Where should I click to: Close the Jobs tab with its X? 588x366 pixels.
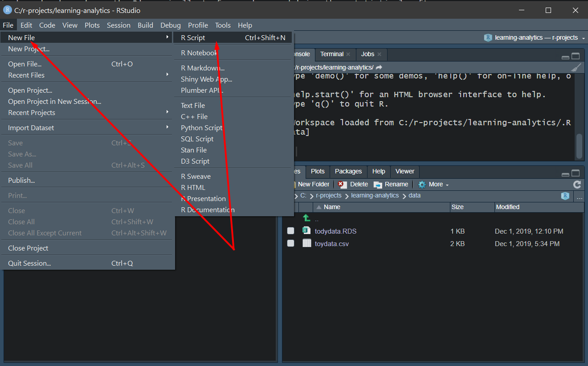tap(379, 54)
